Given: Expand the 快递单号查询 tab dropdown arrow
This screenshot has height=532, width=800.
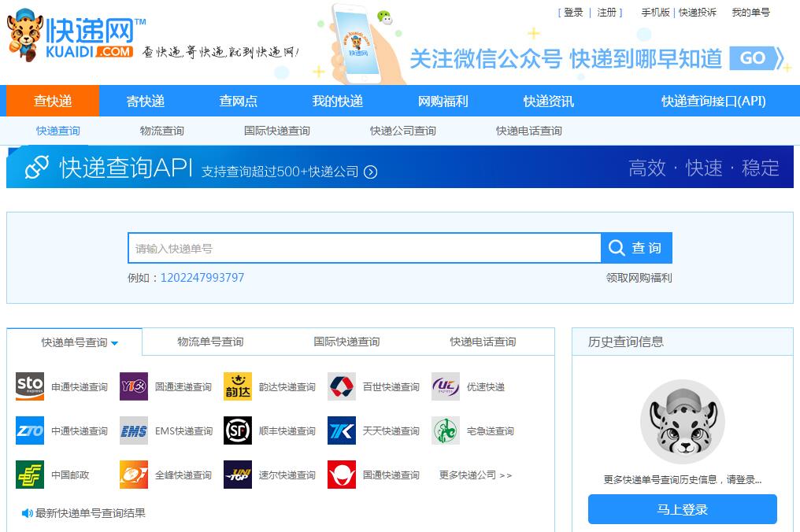Looking at the screenshot, I should click(115, 343).
